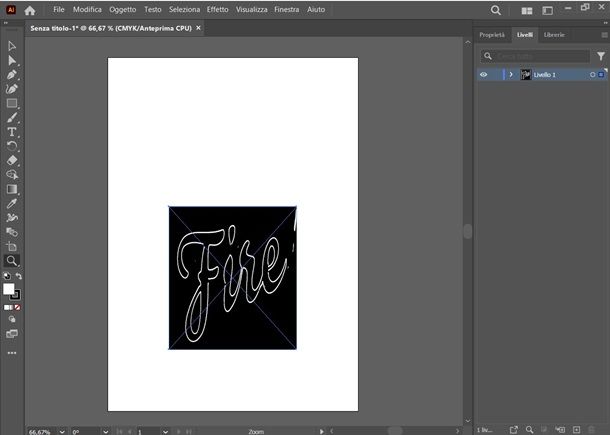Expand the collapsed toolbar arrows

pos(5,23)
